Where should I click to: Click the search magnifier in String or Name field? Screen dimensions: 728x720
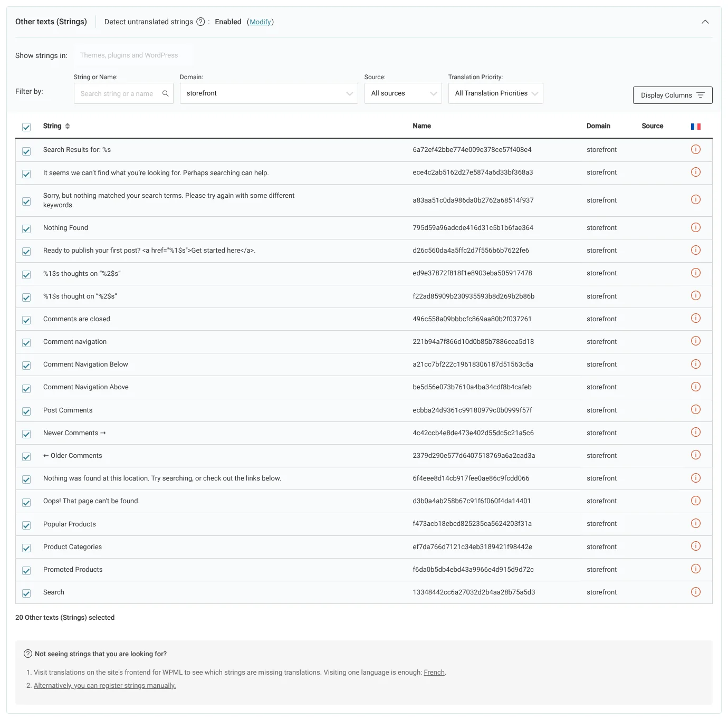165,93
